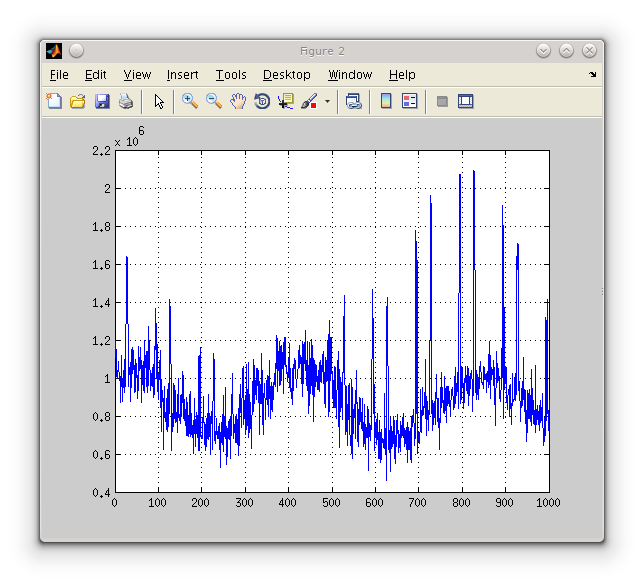Open the Insert menu
The height and width of the screenshot is (582, 644).
coord(182,75)
